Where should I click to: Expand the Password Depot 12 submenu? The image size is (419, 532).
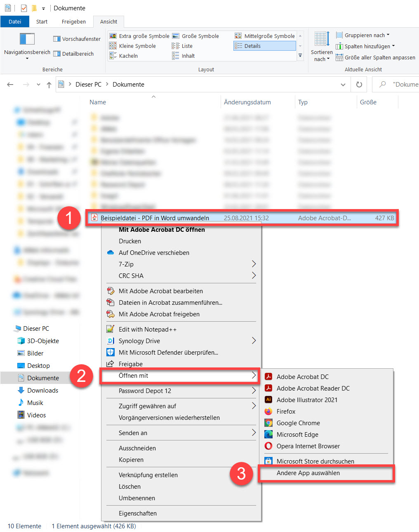(181, 391)
